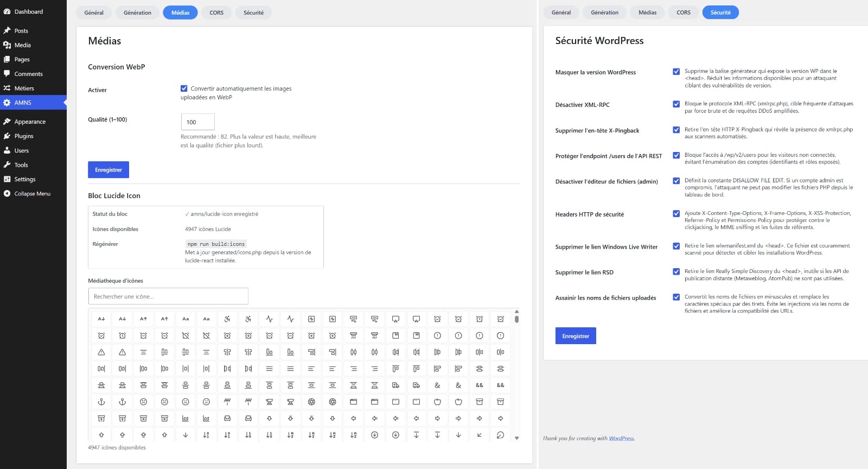Toggle Désactiver l'éditeur de fichiers checkbox
The height and width of the screenshot is (469, 868).
pos(676,181)
